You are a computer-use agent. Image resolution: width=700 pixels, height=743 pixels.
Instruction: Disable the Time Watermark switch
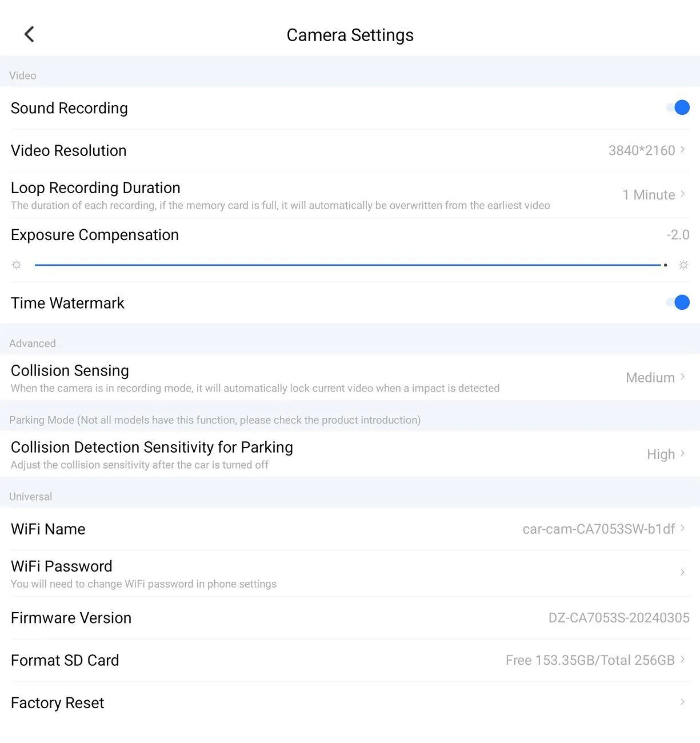(x=678, y=302)
